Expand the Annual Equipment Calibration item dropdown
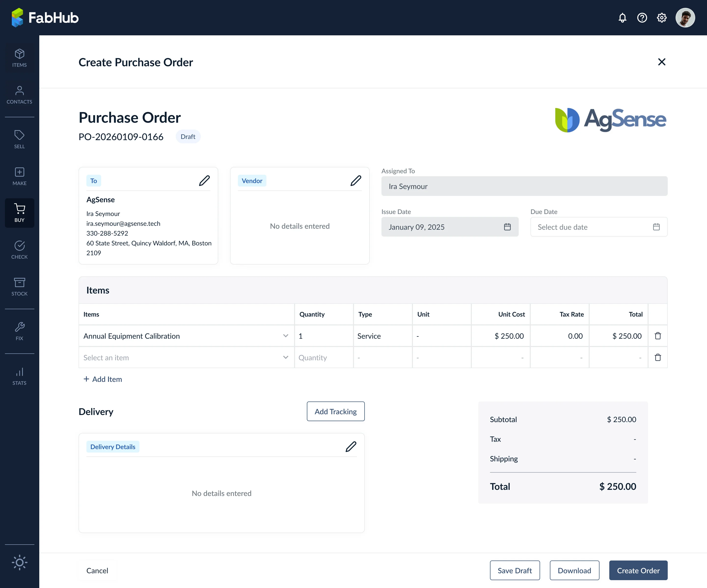 pos(286,335)
